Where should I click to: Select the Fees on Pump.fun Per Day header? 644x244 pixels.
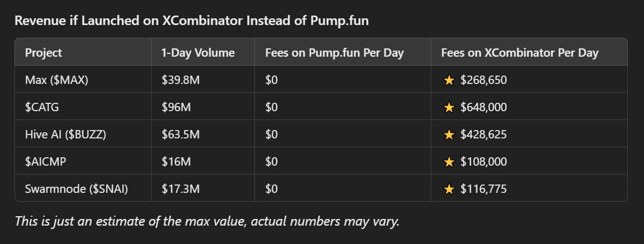[335, 53]
